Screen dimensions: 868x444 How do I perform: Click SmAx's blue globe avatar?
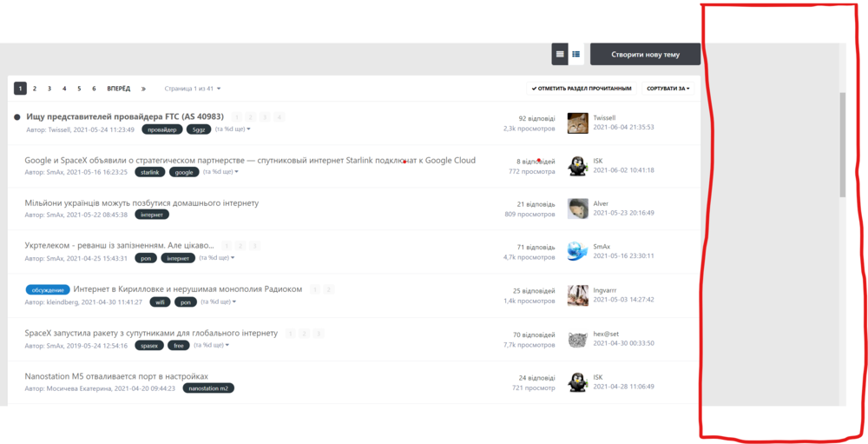(x=577, y=251)
